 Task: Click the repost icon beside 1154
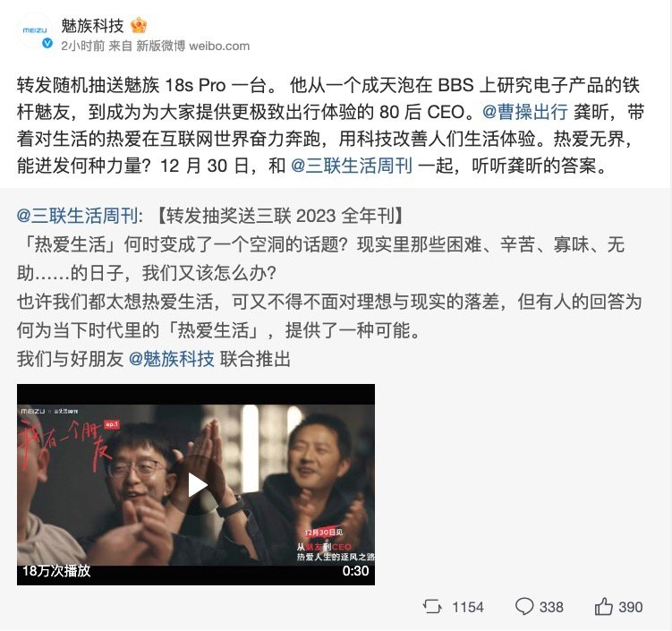(432, 607)
